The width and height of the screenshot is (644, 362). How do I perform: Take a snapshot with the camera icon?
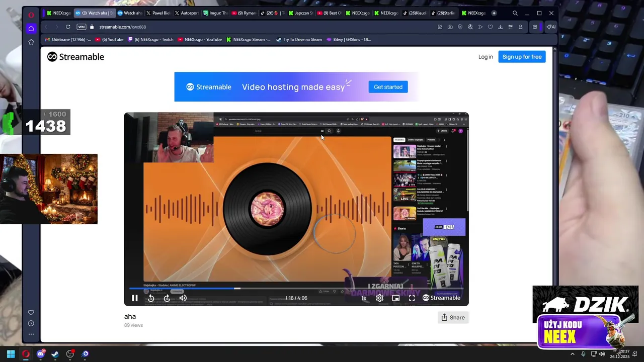[x=450, y=27]
